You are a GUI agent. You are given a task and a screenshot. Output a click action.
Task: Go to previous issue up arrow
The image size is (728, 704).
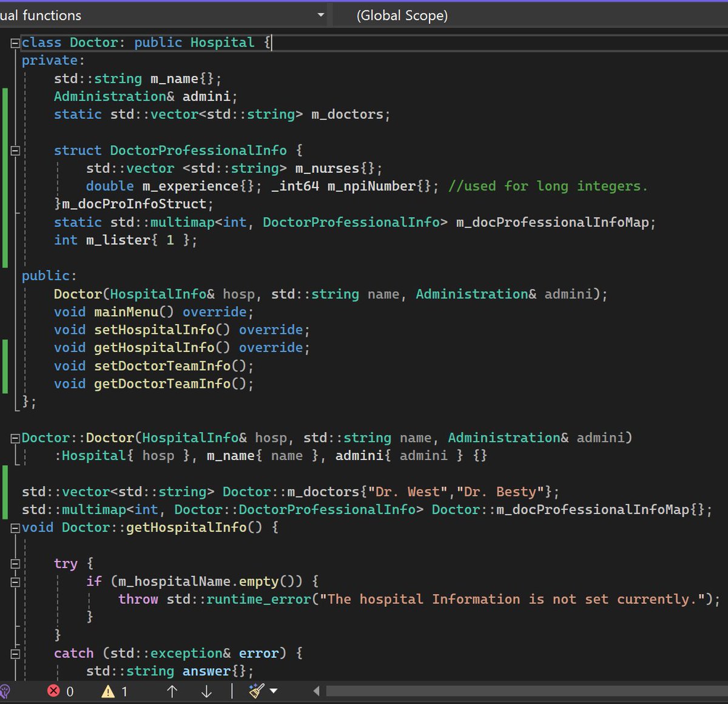pyautogui.click(x=172, y=691)
